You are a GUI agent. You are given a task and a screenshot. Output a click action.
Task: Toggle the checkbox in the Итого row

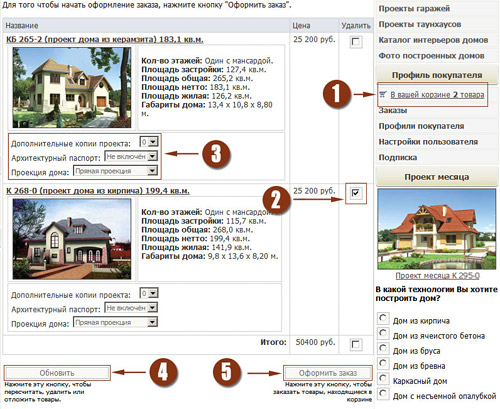pyautogui.click(x=356, y=344)
